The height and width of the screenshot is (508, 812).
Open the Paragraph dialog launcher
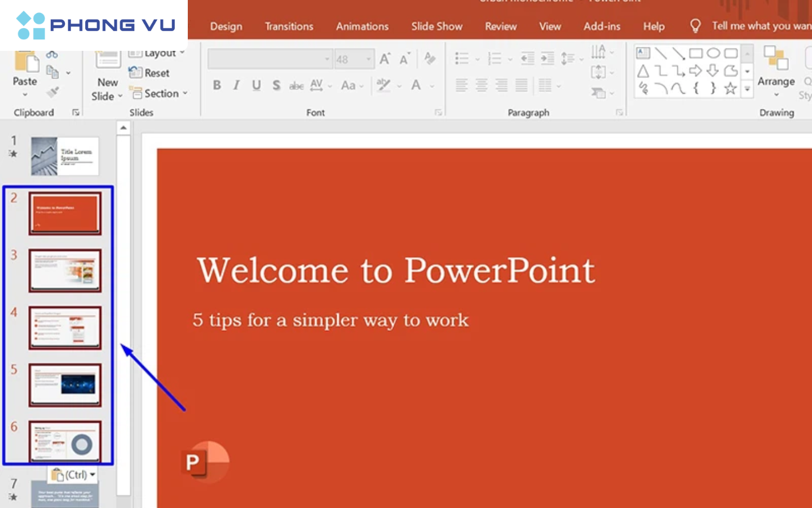pyautogui.click(x=619, y=113)
